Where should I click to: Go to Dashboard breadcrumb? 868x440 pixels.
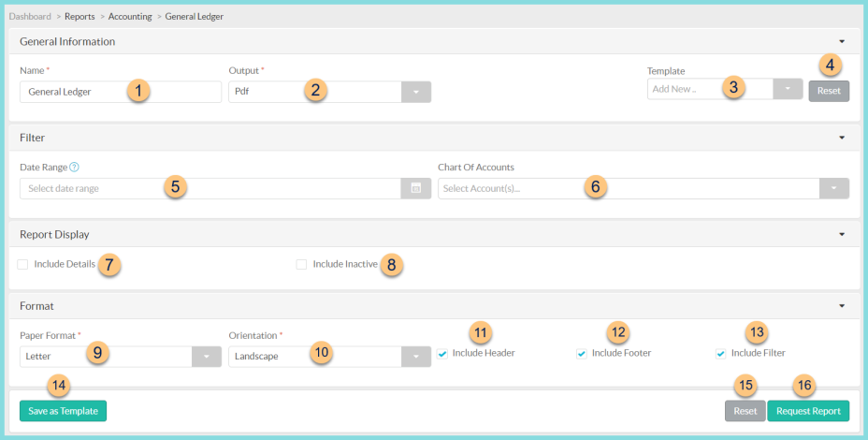point(30,17)
